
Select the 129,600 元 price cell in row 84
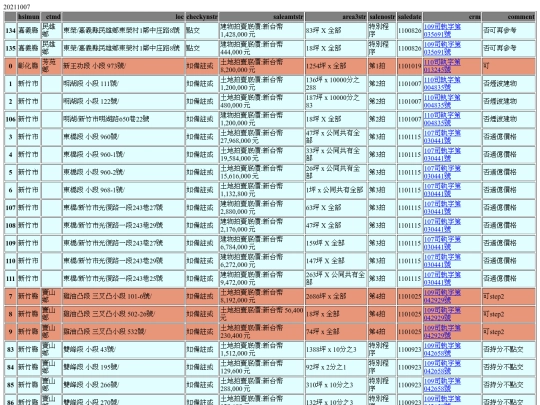pyautogui.click(x=262, y=367)
